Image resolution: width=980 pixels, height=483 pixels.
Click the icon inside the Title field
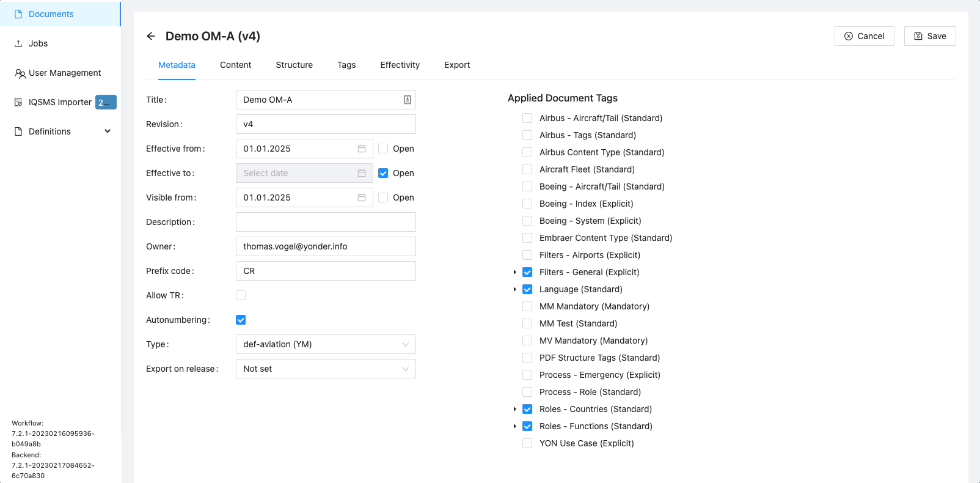407,100
